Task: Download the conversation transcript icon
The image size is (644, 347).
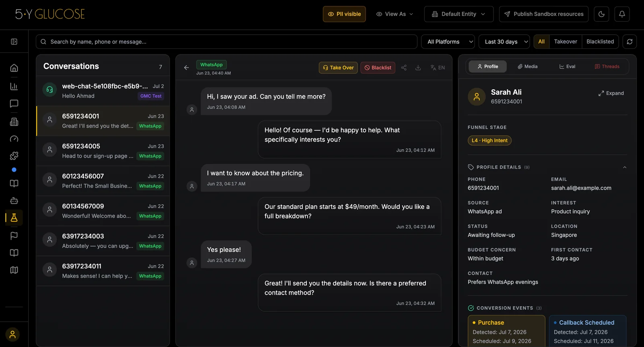Action: pyautogui.click(x=418, y=68)
